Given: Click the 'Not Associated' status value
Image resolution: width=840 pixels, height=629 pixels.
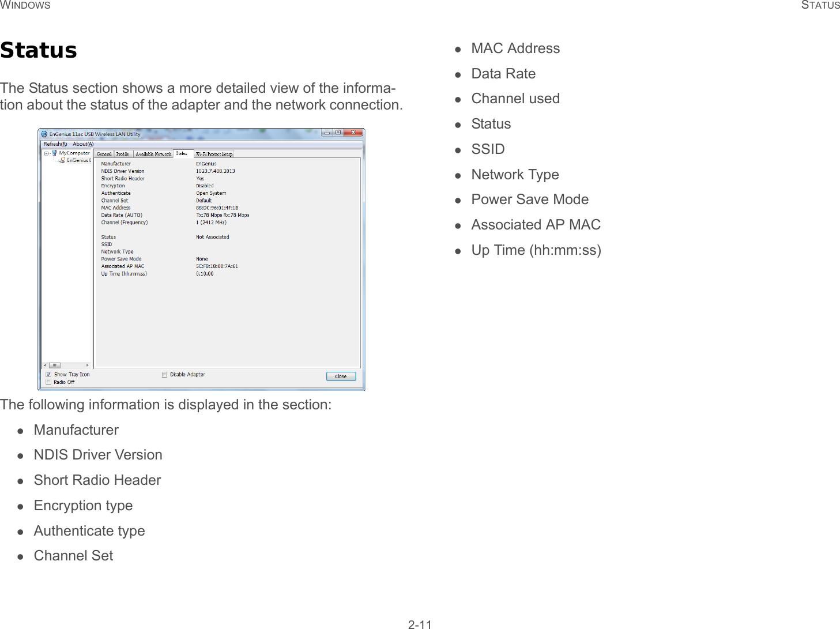Looking at the screenshot, I should pyautogui.click(x=212, y=237).
